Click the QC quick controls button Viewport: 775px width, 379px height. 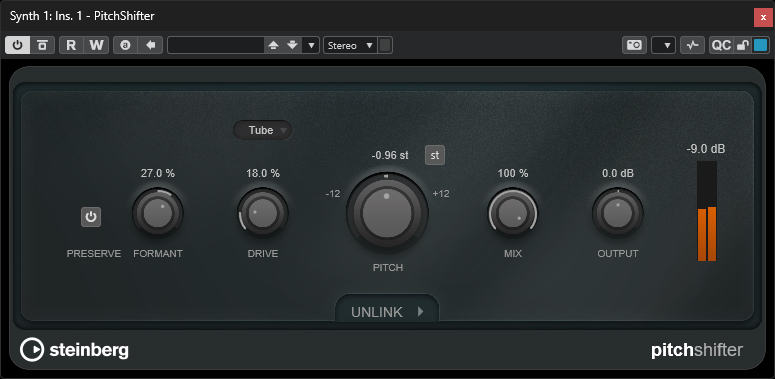[721, 45]
